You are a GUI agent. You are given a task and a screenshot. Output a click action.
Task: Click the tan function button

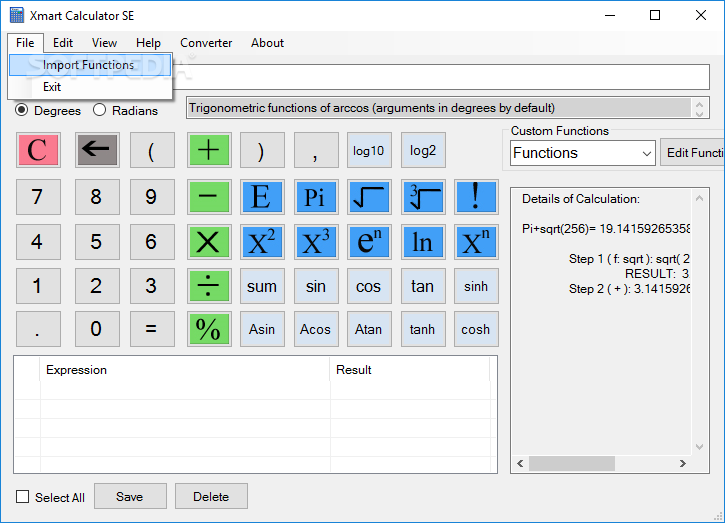[423, 286]
